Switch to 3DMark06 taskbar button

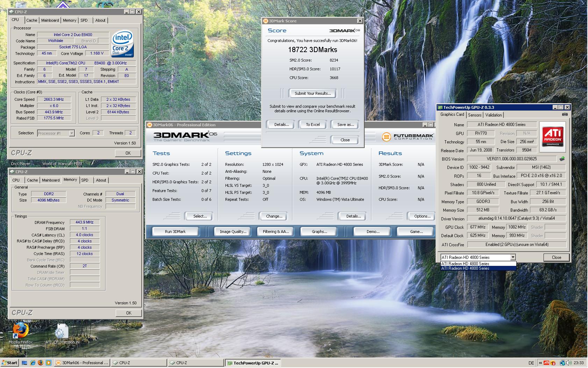pyautogui.click(x=82, y=363)
